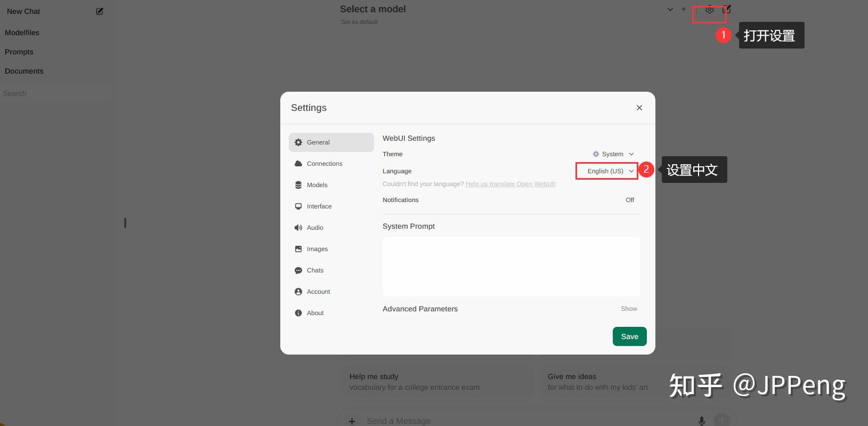Open the Interface settings tab

[319, 206]
